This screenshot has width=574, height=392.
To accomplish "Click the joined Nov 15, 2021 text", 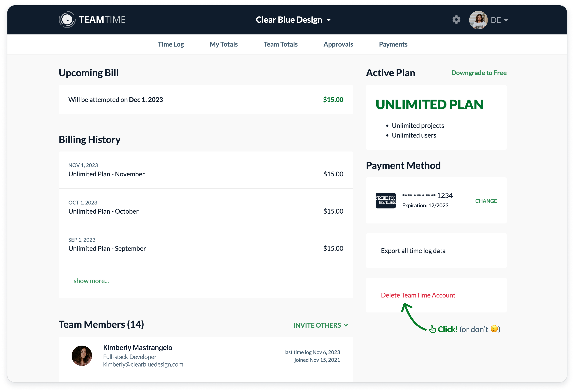I will (x=317, y=360).
